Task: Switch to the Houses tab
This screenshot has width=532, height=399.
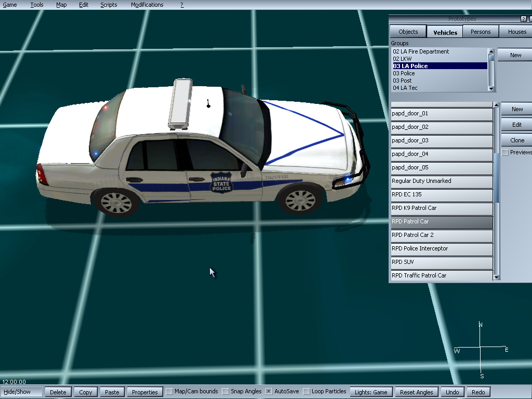Action: [516, 32]
